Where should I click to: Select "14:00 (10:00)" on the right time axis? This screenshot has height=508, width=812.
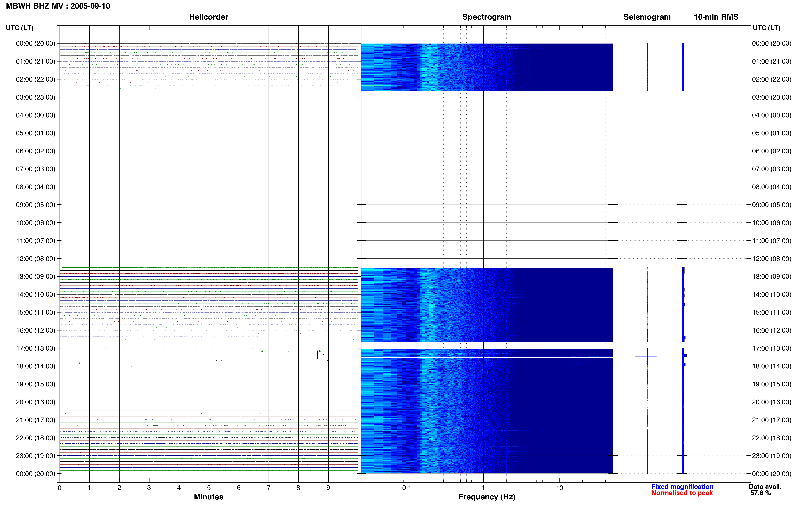772,294
